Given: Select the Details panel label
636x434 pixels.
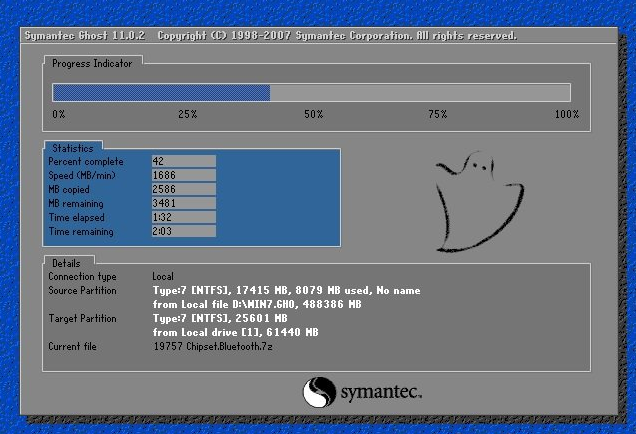Looking at the screenshot, I should pos(66,263).
